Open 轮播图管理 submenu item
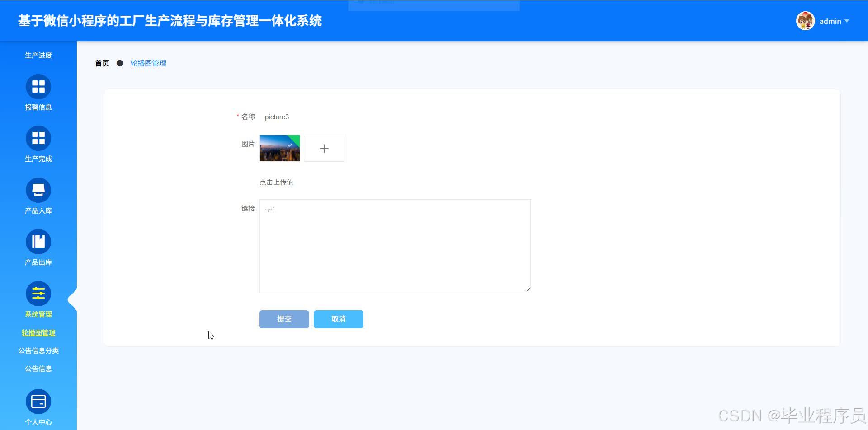The image size is (868, 430). point(38,332)
